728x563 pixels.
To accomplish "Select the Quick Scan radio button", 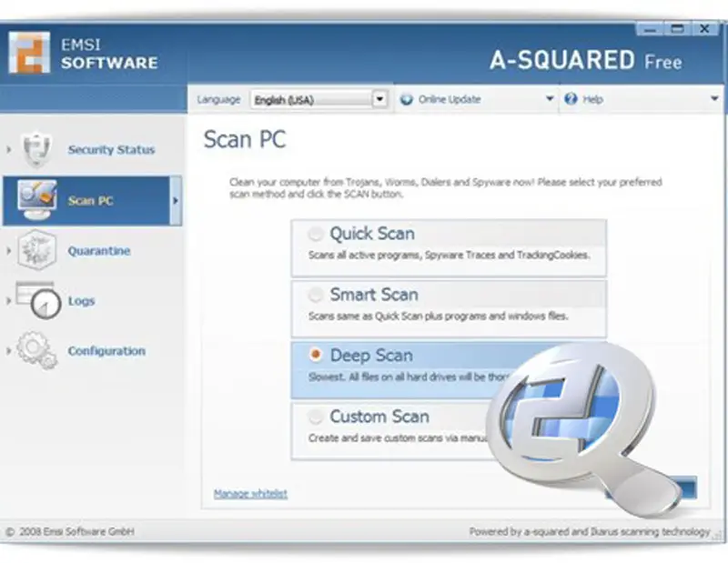I will (316, 234).
